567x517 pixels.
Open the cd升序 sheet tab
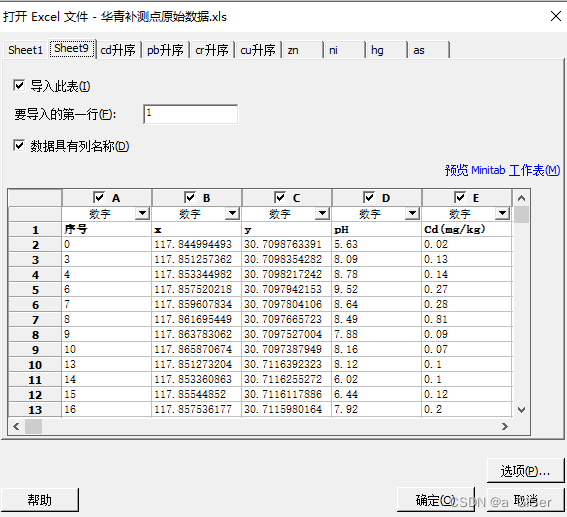118,50
